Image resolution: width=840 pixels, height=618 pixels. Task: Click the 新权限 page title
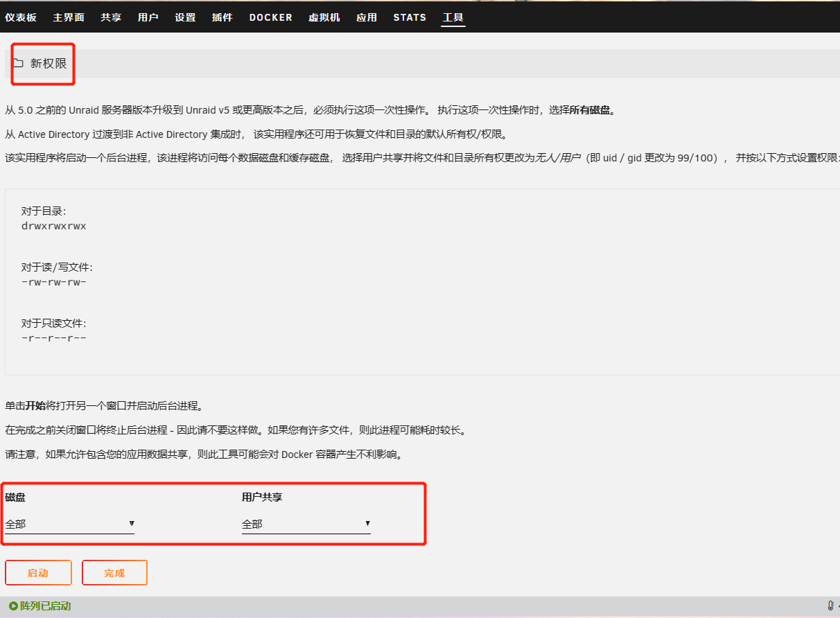(x=49, y=63)
